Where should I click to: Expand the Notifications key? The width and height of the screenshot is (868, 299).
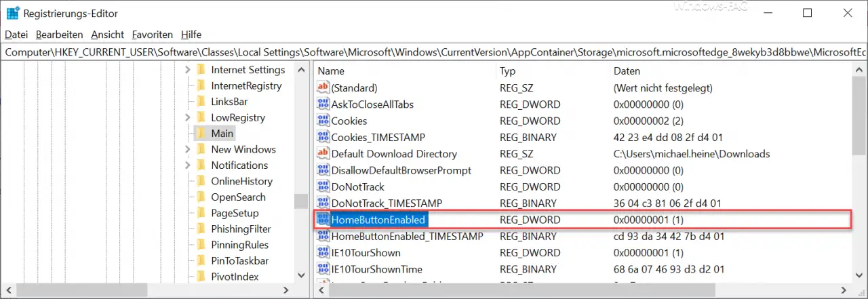(188, 165)
